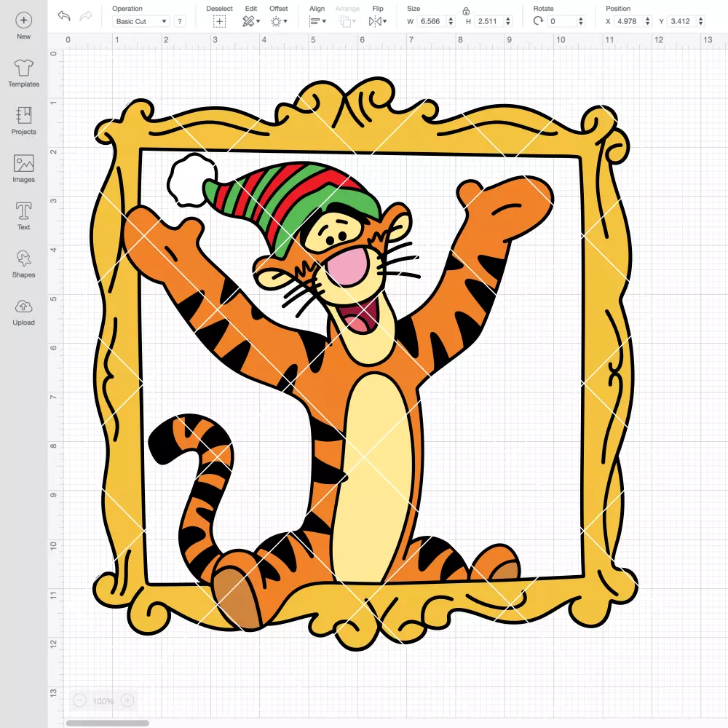Click the Width size input field

tap(431, 21)
